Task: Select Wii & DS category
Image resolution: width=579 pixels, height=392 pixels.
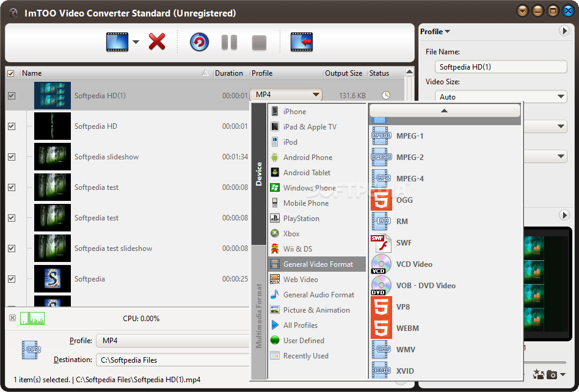Action: coord(317,249)
